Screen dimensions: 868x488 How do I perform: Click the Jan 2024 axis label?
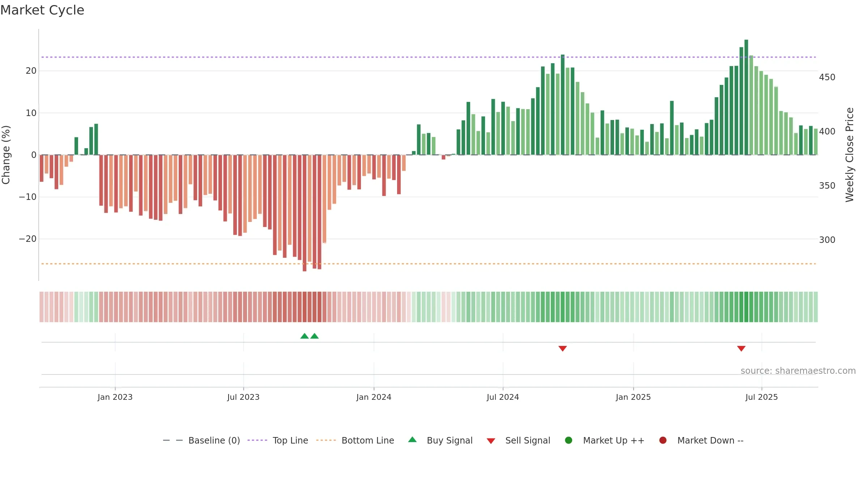374,397
